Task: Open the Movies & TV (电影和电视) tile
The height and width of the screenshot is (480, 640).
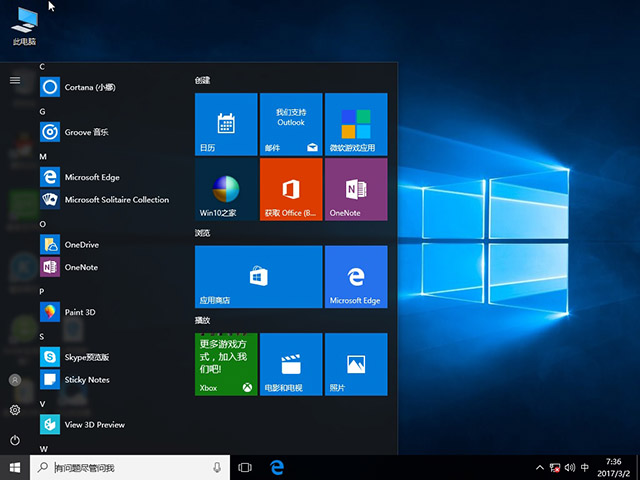Action: coord(290,364)
